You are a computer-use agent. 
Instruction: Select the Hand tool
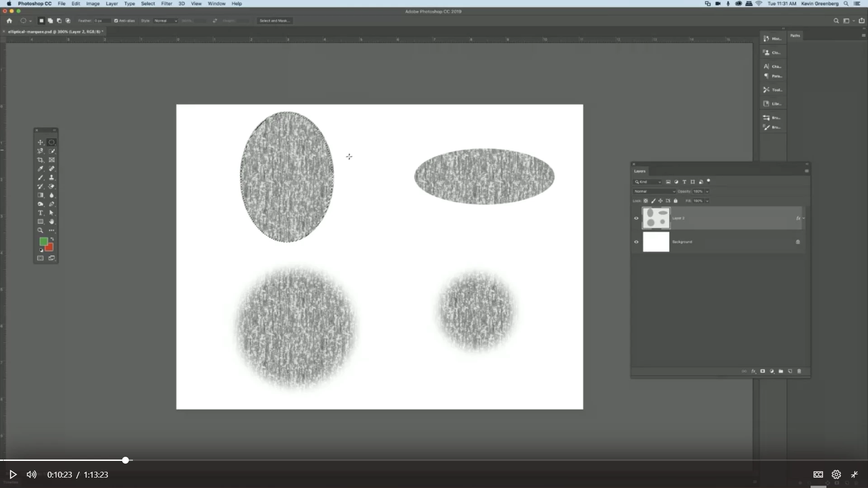coord(52,222)
